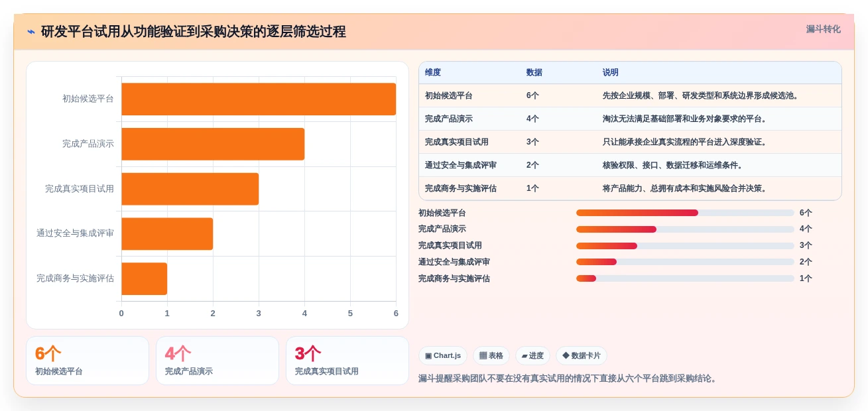Click the 通过安全与集成评审 progress bar
The image size is (868, 411).
685,262
